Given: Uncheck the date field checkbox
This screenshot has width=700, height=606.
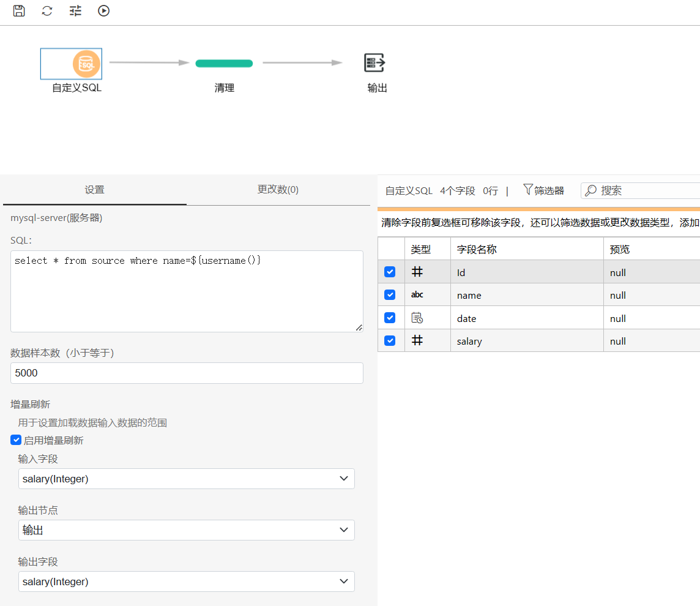Looking at the screenshot, I should click(390, 318).
